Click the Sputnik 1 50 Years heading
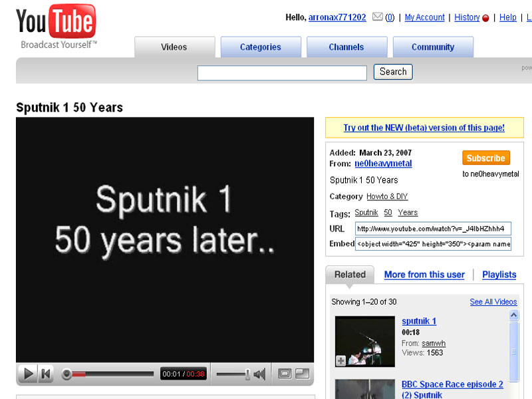 click(x=70, y=107)
